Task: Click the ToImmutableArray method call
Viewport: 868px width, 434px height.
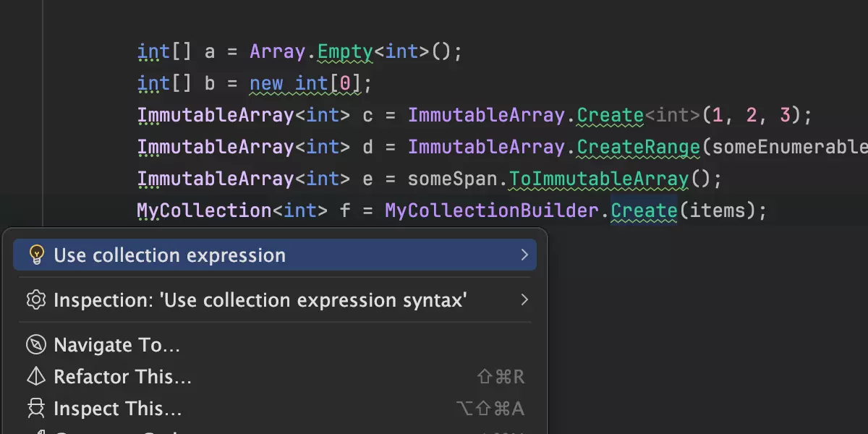Action: [x=598, y=179]
